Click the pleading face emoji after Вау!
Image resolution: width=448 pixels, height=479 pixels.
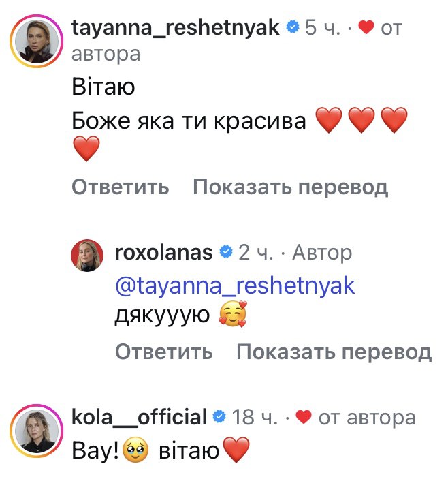[138, 450]
